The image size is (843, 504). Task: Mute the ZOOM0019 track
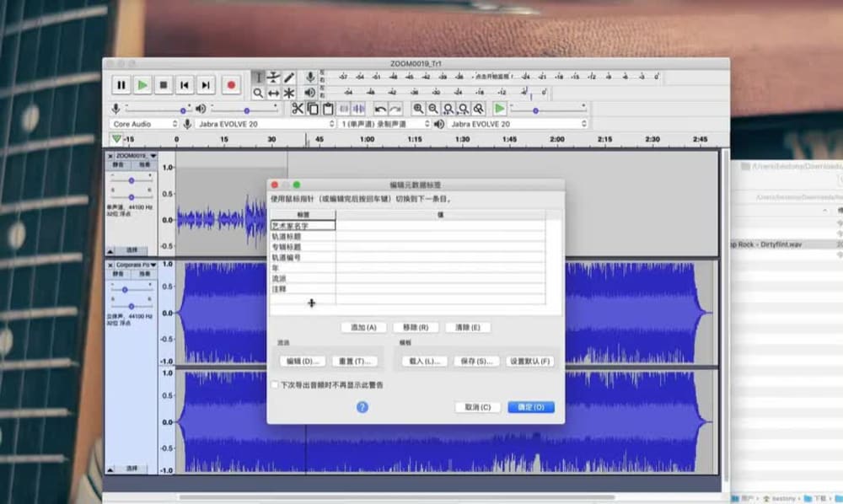(118, 165)
